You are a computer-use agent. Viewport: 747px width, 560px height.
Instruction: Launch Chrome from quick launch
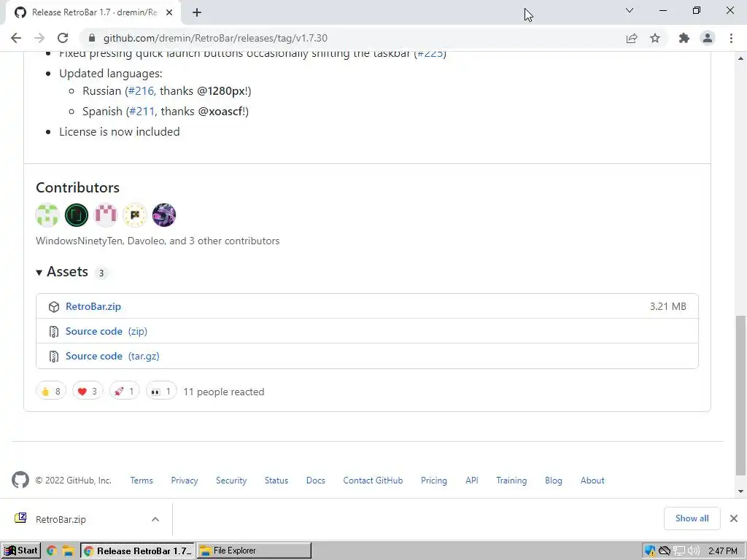(52, 551)
